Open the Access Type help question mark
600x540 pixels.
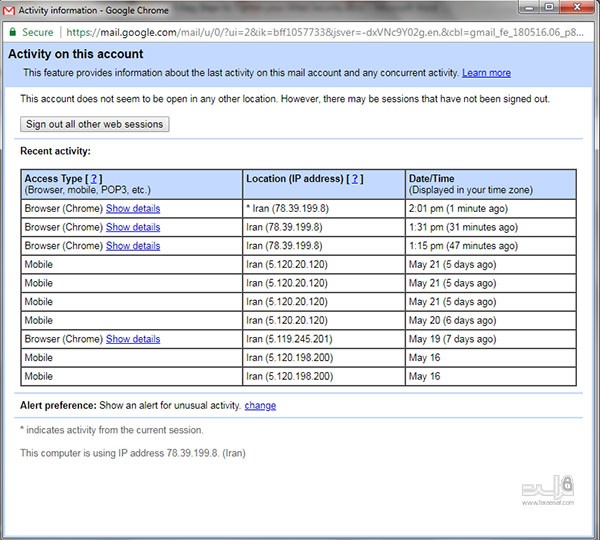94,179
